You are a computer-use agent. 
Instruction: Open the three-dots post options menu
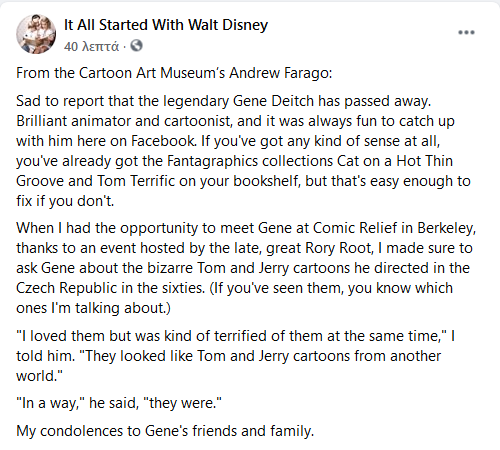pos(466,33)
